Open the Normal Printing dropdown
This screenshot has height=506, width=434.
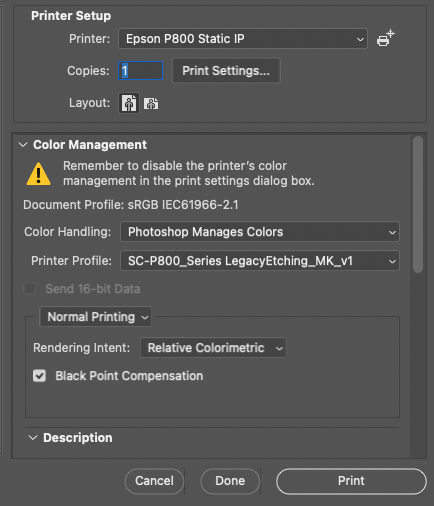click(96, 317)
